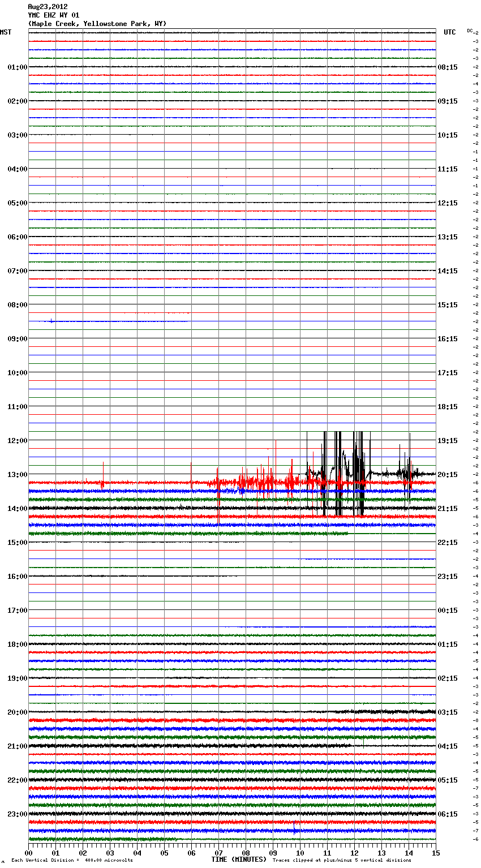Click the MST time label "04:00"

[17, 169]
